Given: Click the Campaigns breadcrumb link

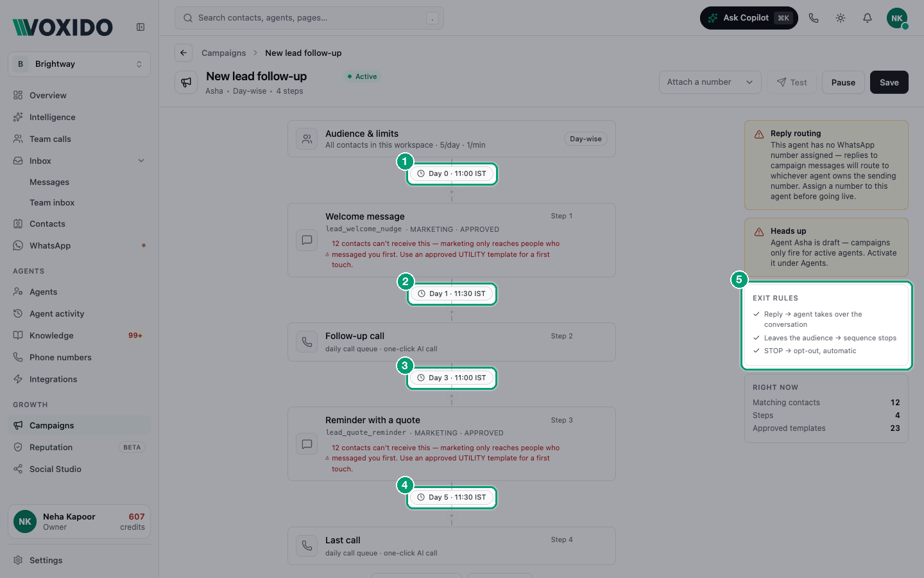Looking at the screenshot, I should pyautogui.click(x=223, y=53).
